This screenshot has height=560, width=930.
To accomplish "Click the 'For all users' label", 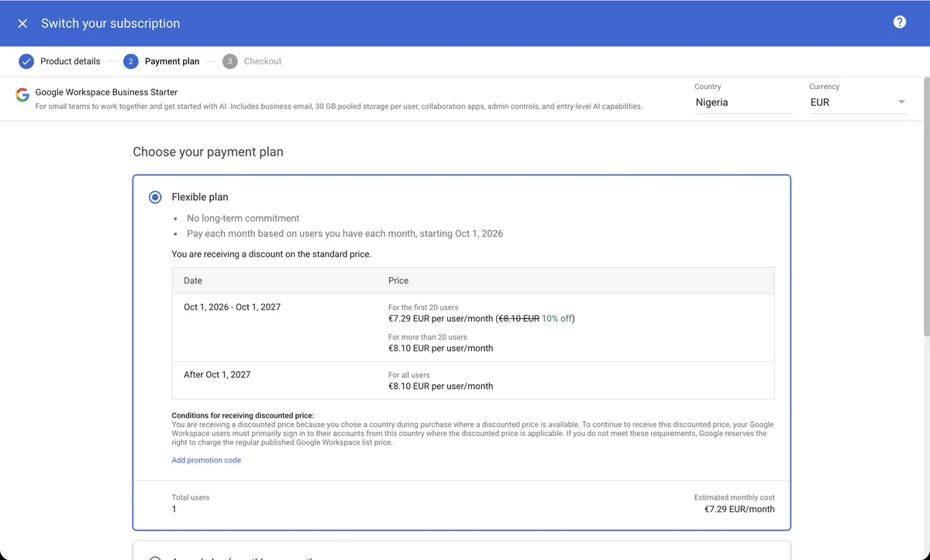I will coord(409,375).
